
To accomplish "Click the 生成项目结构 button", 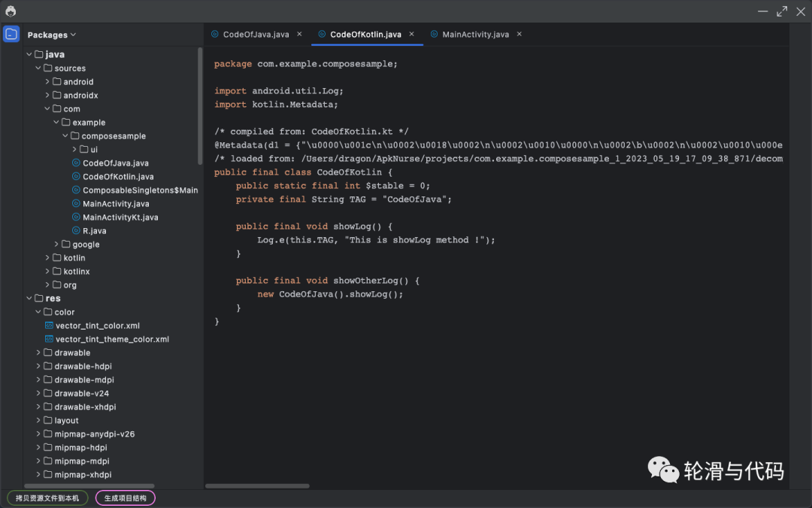I will tap(126, 497).
